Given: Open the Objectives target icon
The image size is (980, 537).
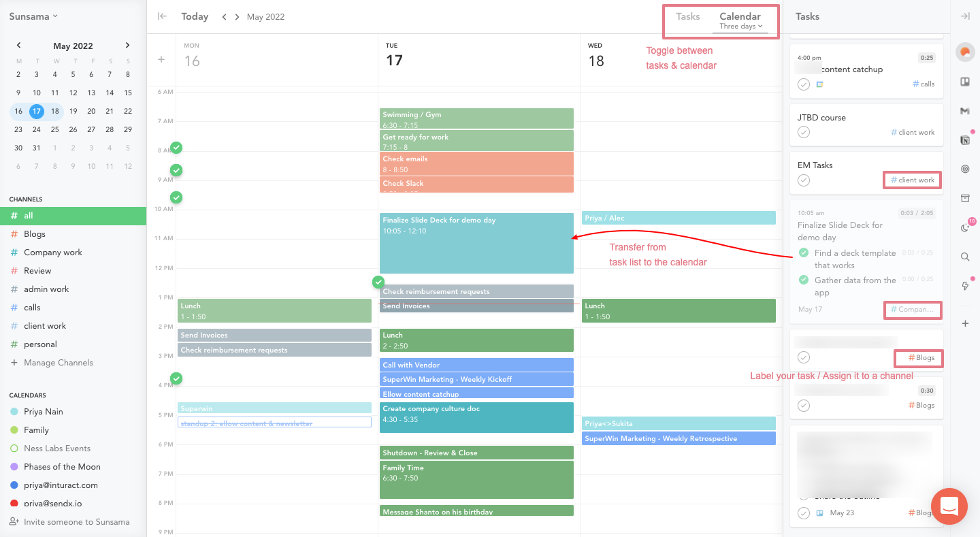Looking at the screenshot, I should [x=965, y=169].
